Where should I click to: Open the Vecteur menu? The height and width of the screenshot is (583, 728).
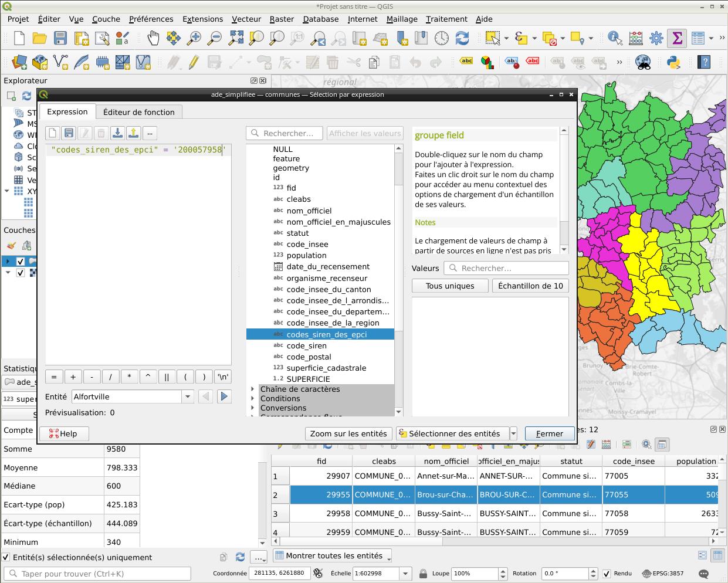click(x=246, y=19)
